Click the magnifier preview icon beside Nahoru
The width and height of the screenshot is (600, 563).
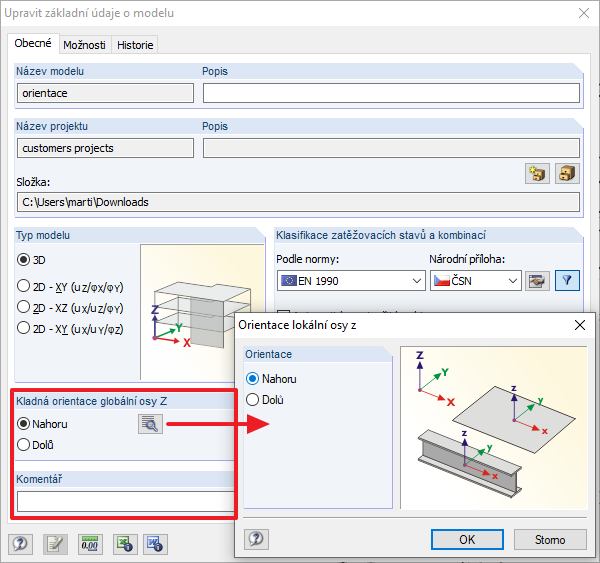(150, 424)
